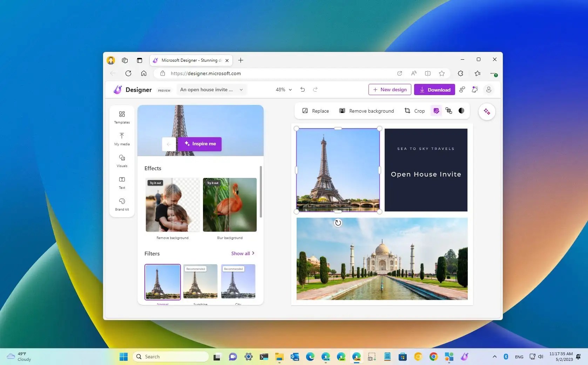Select the Sunshine filter thumbnail
588x365 pixels.
[200, 282]
